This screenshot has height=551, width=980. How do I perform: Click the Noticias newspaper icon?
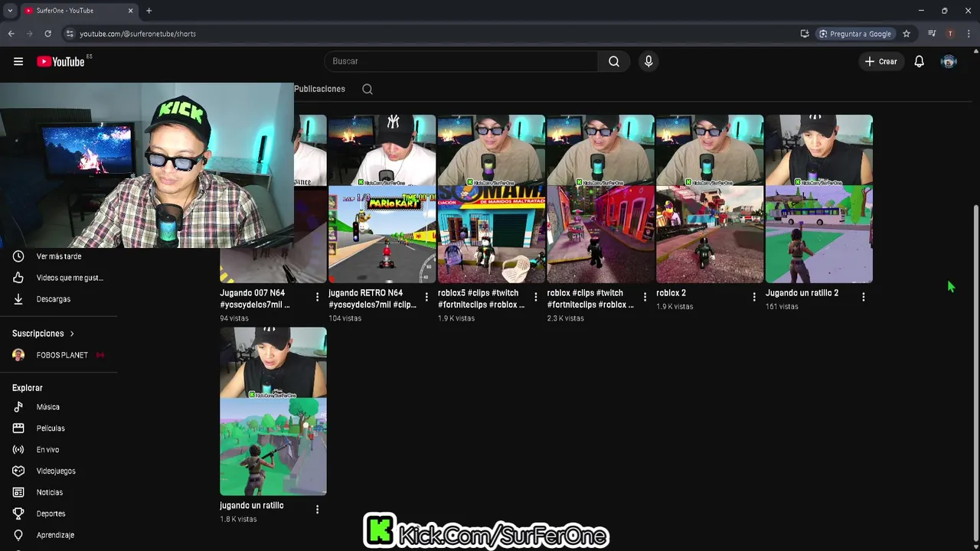pyautogui.click(x=18, y=493)
